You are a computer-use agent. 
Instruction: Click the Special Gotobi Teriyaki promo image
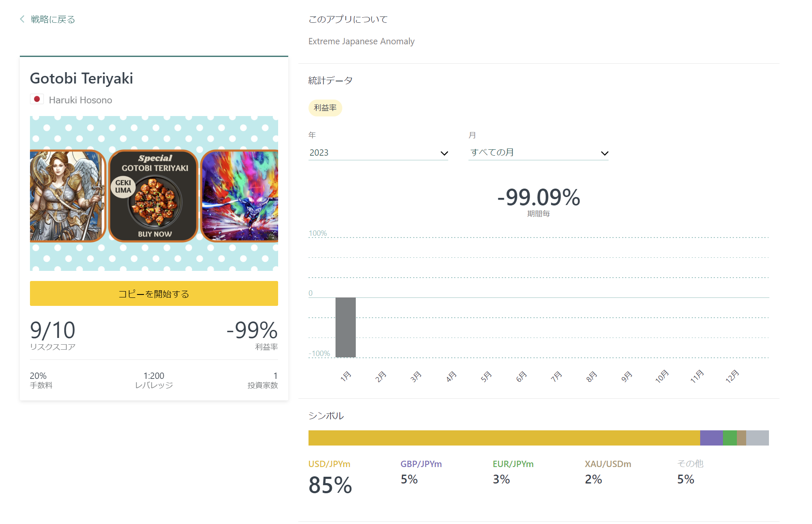coord(154,196)
